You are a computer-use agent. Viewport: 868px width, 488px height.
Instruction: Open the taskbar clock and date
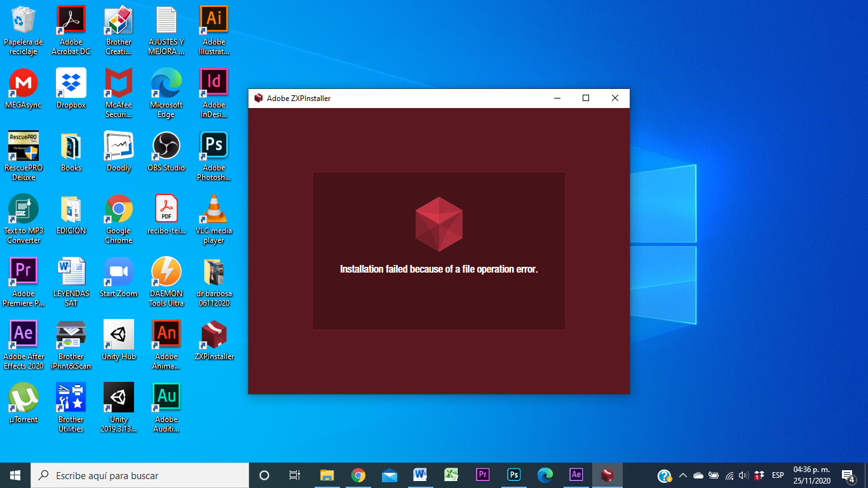[x=811, y=475]
